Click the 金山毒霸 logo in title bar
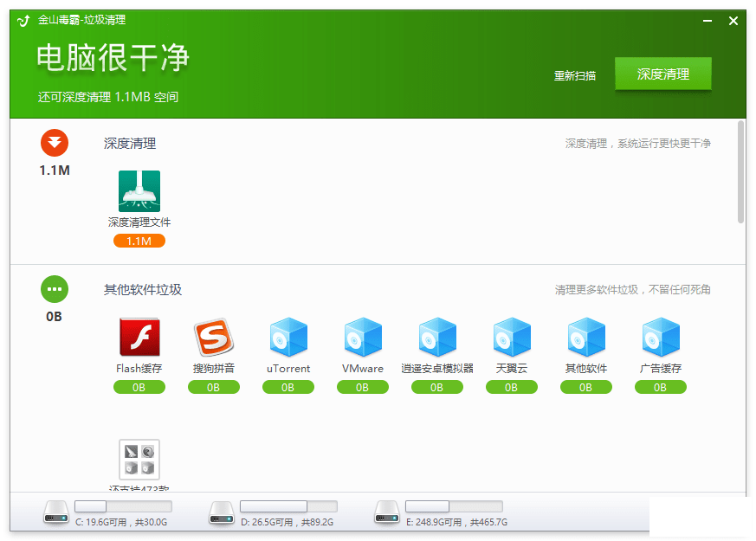756x541 pixels. point(23,20)
